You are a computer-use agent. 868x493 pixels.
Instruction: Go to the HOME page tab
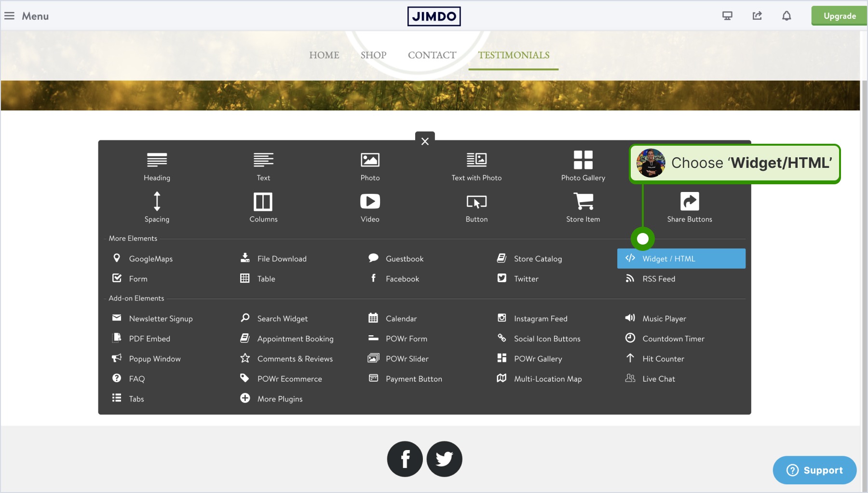coord(324,55)
